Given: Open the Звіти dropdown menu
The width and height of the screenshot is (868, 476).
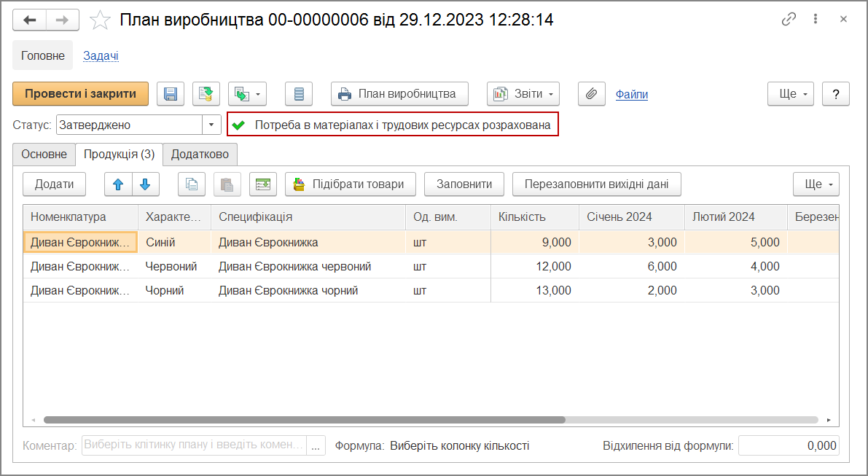Looking at the screenshot, I should 523,94.
